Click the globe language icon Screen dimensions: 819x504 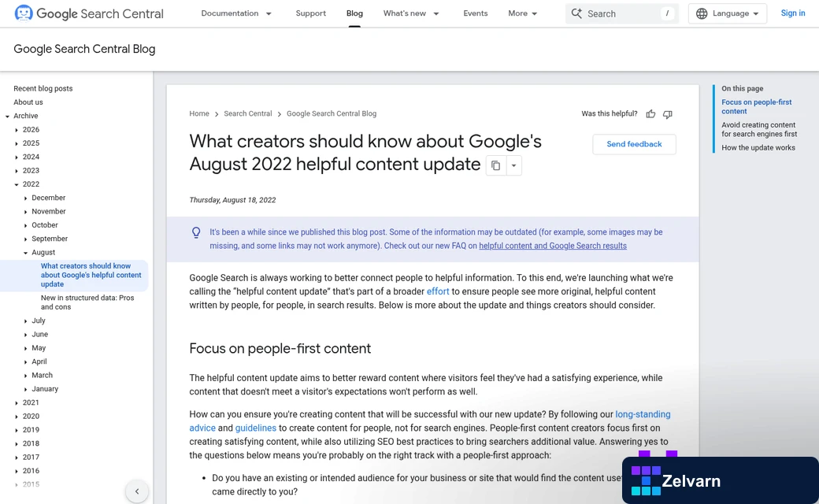click(x=702, y=13)
